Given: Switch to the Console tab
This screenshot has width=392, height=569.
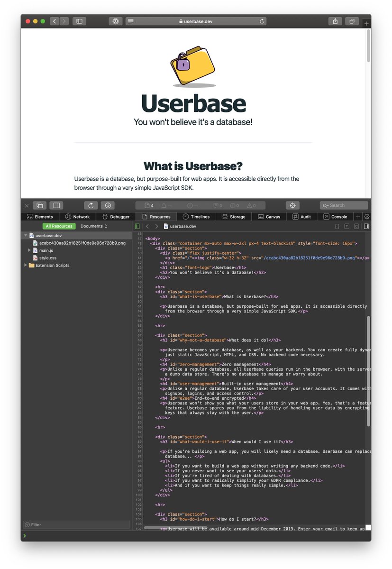Looking at the screenshot, I should coord(335,217).
